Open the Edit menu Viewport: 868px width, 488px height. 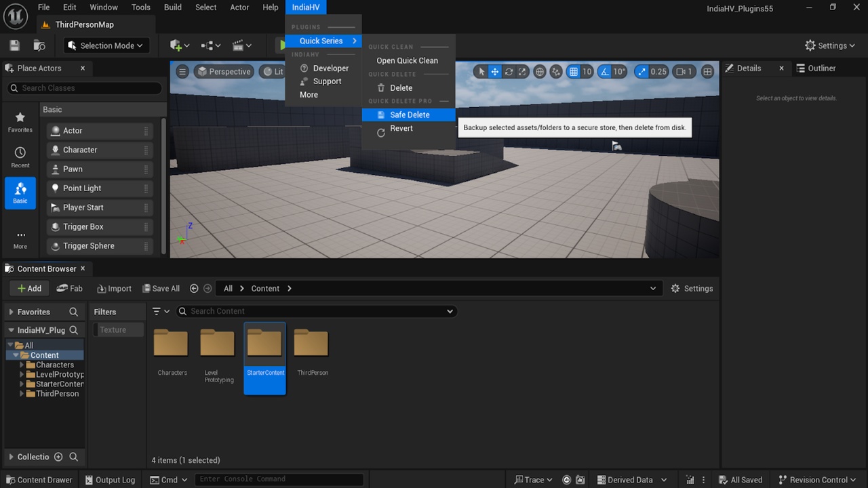pyautogui.click(x=69, y=7)
